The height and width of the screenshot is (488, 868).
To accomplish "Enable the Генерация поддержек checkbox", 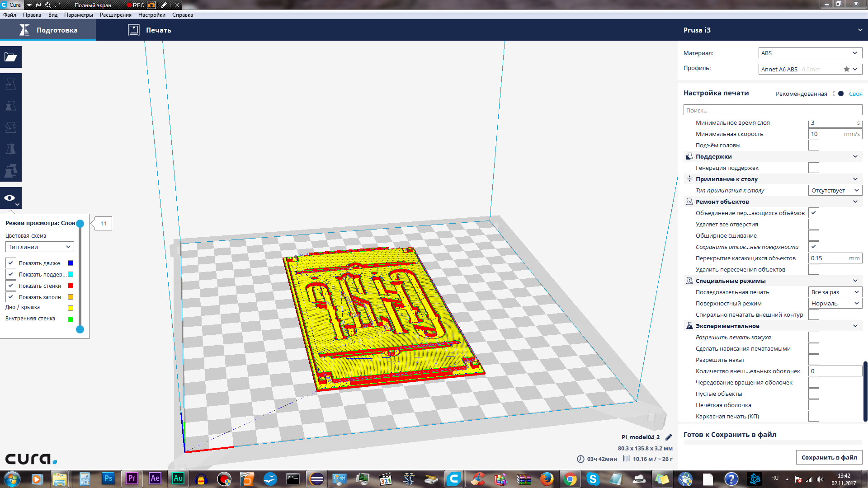I will pos(813,168).
